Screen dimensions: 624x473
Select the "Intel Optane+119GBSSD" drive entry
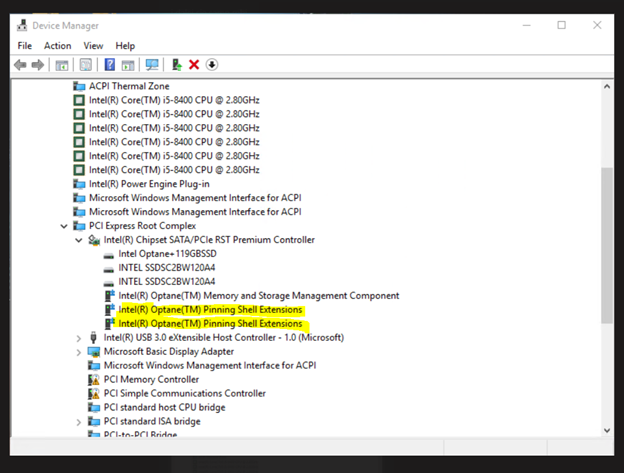tap(168, 254)
